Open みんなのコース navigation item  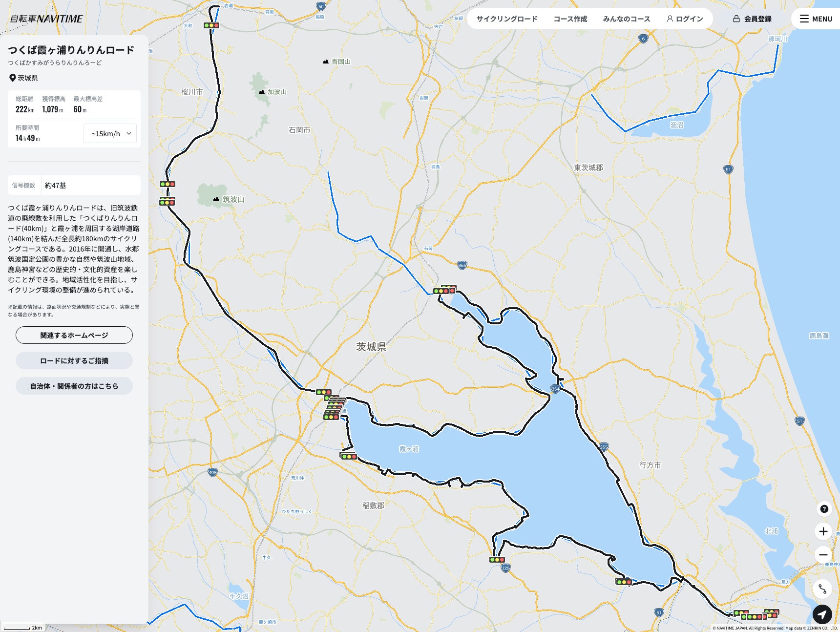pyautogui.click(x=627, y=19)
